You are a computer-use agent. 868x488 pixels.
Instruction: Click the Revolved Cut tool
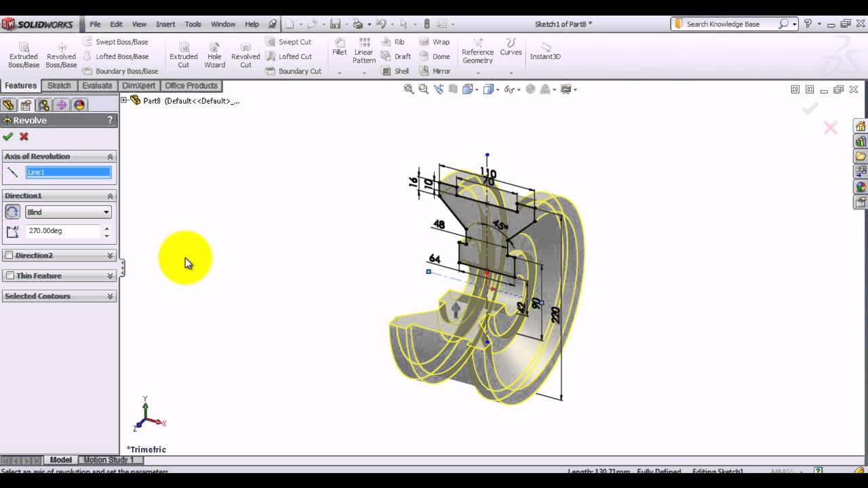[245, 54]
